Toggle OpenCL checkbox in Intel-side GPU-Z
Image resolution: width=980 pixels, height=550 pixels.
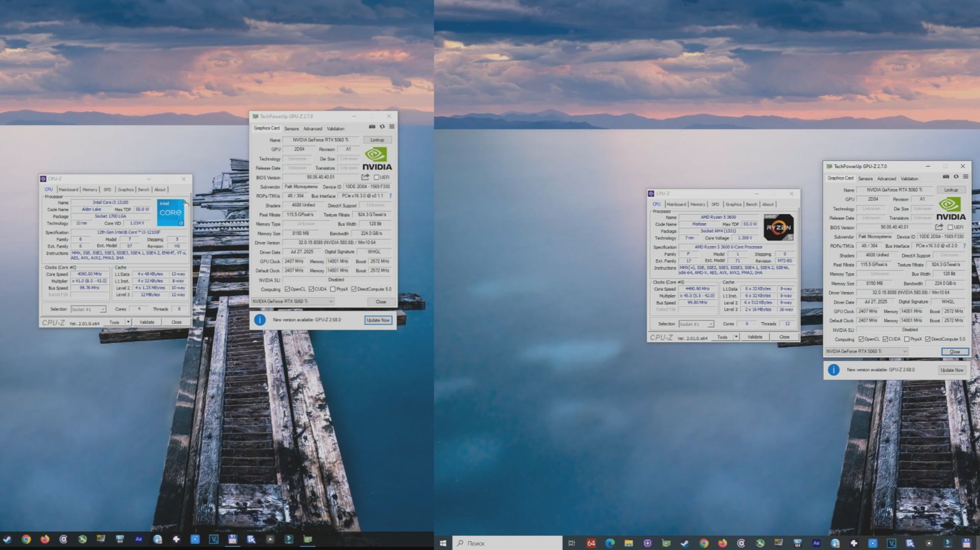[287, 289]
